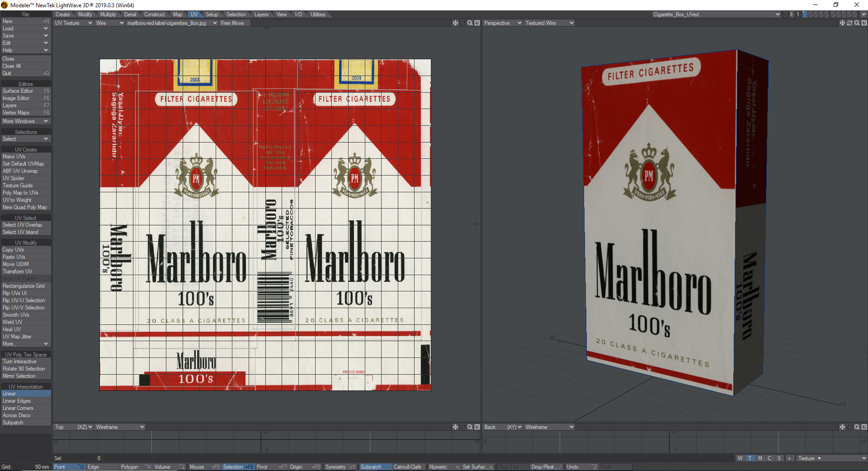Screen dimensions: 868x471
Task: Select the S selection map type button
Action: tap(779, 458)
